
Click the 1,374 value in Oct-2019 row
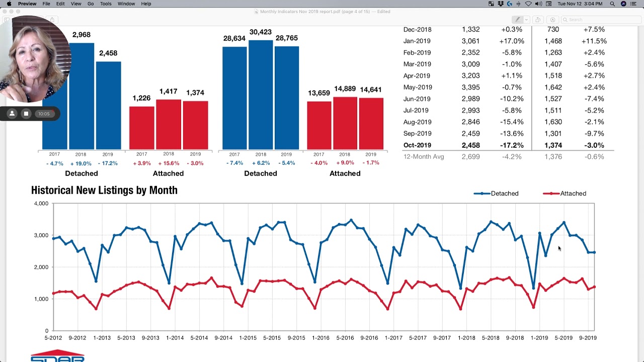(x=553, y=145)
